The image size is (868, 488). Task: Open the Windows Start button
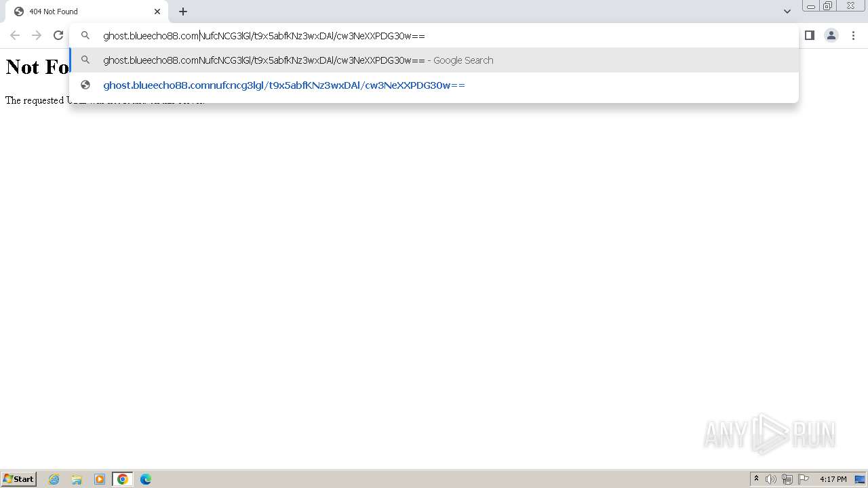[x=19, y=479]
